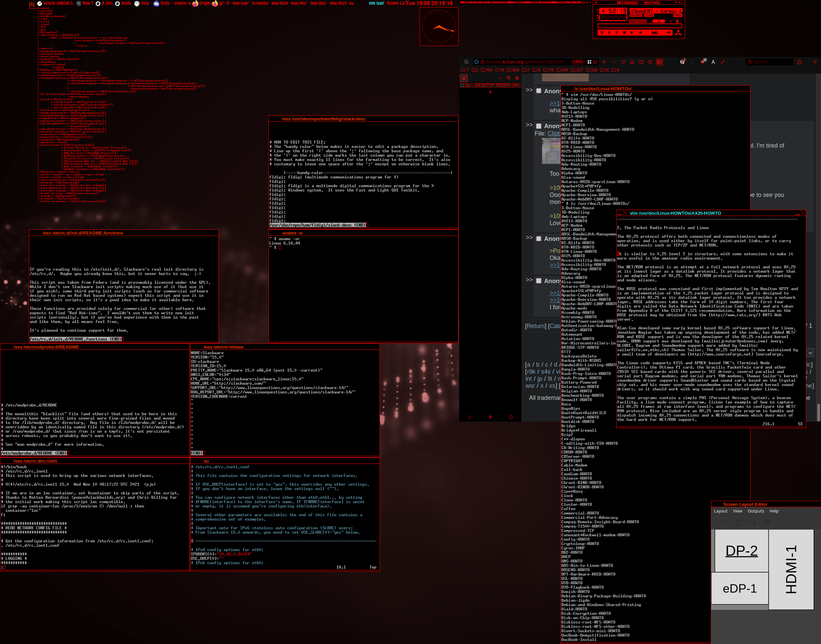Pause playback in the media player
821x644 pixels.
[x=617, y=33]
